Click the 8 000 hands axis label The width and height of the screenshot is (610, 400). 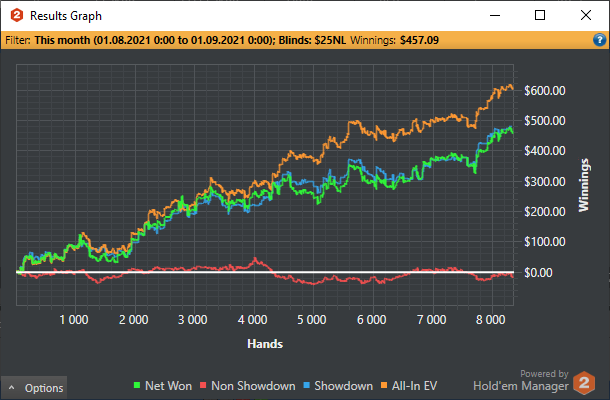[491, 320]
